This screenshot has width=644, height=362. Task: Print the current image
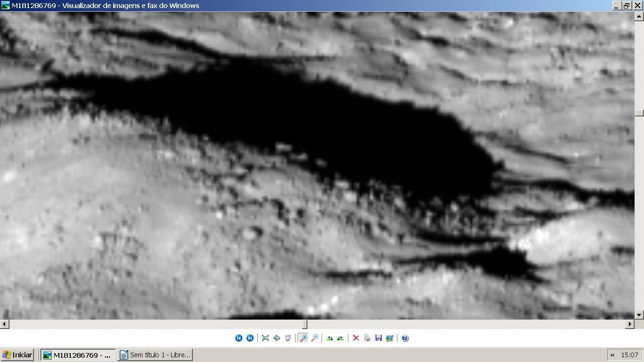(x=367, y=338)
